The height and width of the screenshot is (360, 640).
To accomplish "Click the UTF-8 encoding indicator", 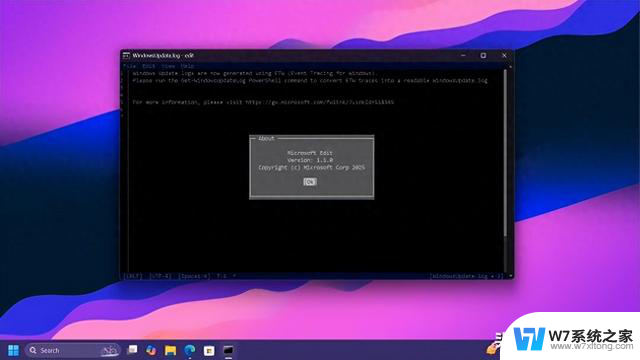I will point(160,276).
